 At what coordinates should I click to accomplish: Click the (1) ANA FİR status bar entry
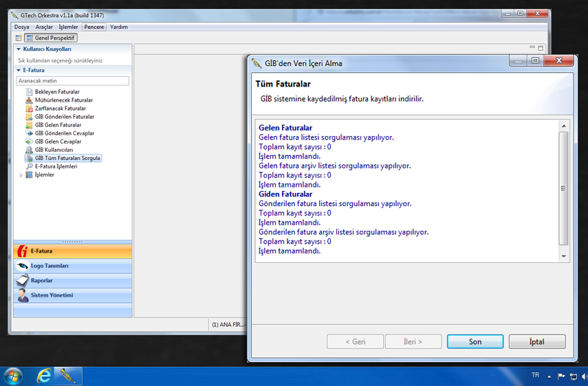228,325
